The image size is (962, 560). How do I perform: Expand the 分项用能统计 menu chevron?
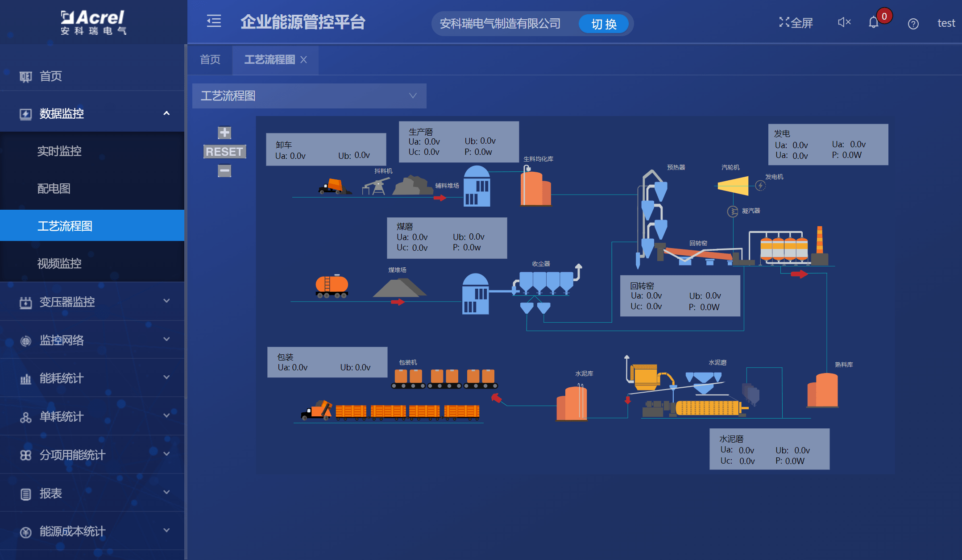tap(166, 454)
